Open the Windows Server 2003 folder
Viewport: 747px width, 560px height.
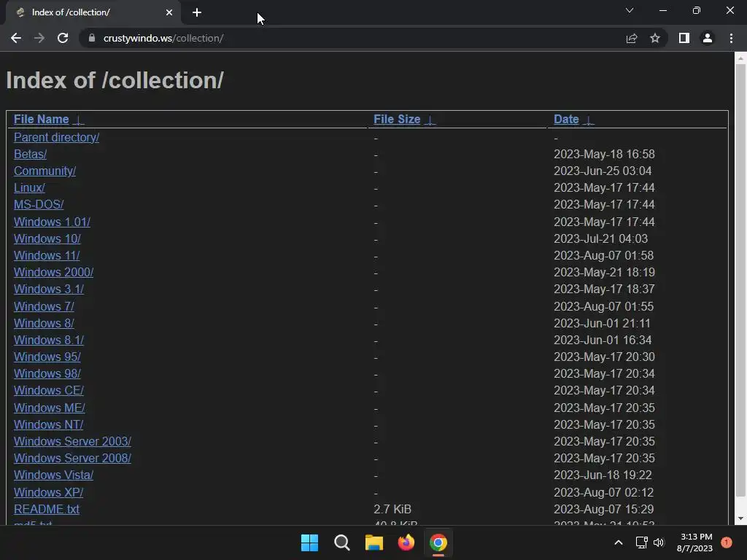point(72,441)
